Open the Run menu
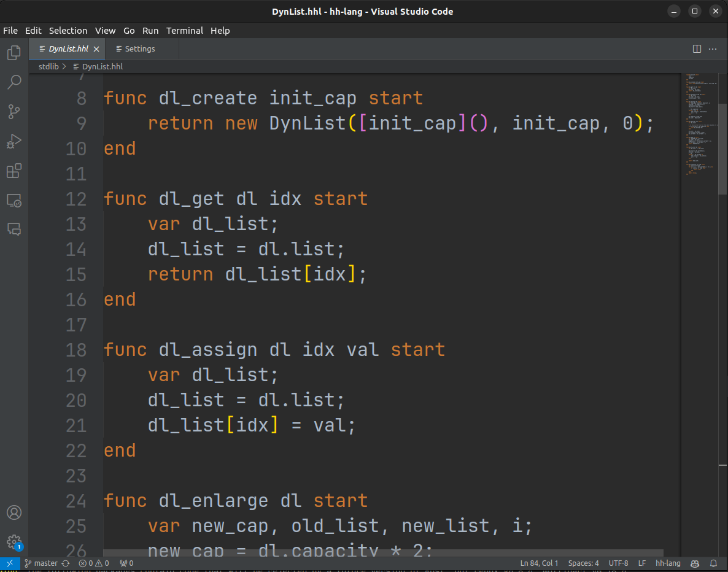The height and width of the screenshot is (572, 728). click(x=150, y=31)
